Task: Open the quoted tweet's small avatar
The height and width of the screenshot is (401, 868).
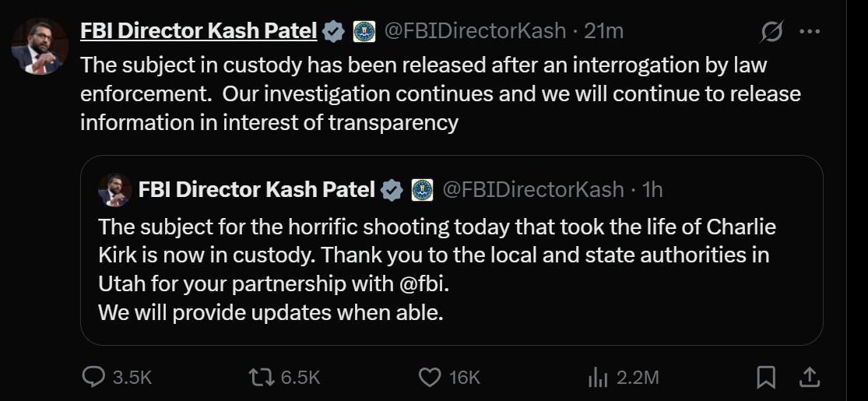Action: [x=114, y=189]
